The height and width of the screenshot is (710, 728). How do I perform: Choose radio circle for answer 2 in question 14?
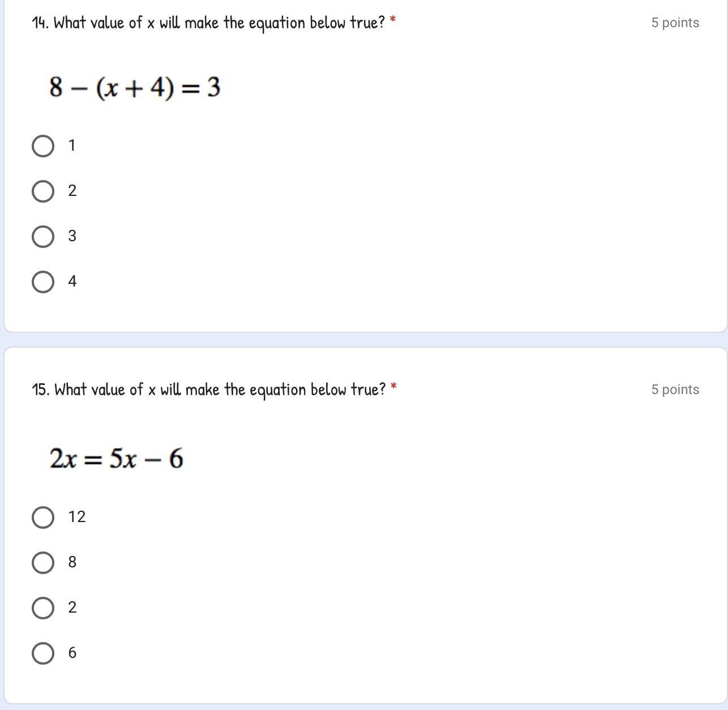point(43,191)
